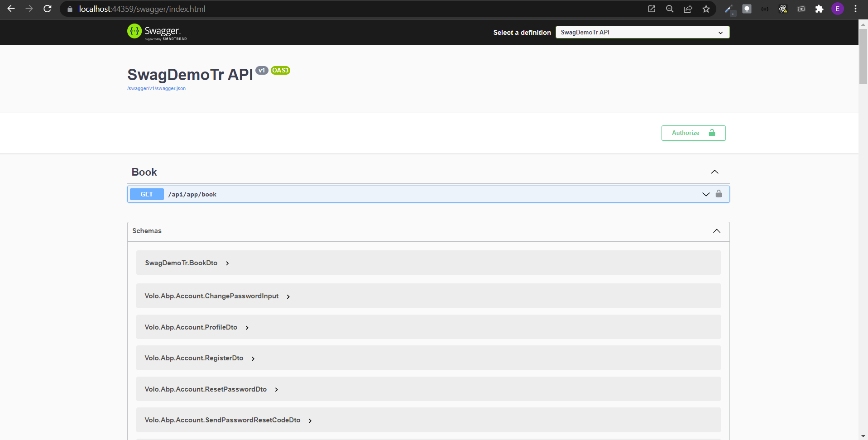The width and height of the screenshot is (868, 440).
Task: Share the page via the share icon
Action: 688,9
